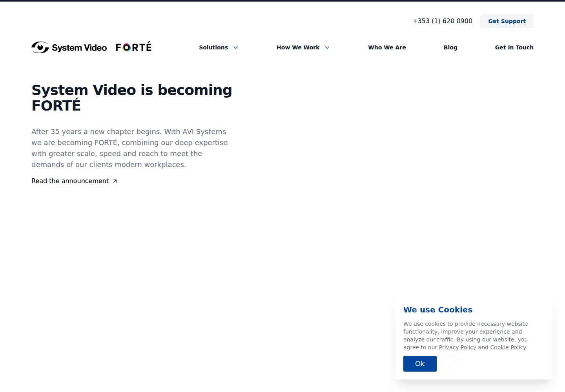
Task: Open the Who We Are page
Action: point(387,47)
